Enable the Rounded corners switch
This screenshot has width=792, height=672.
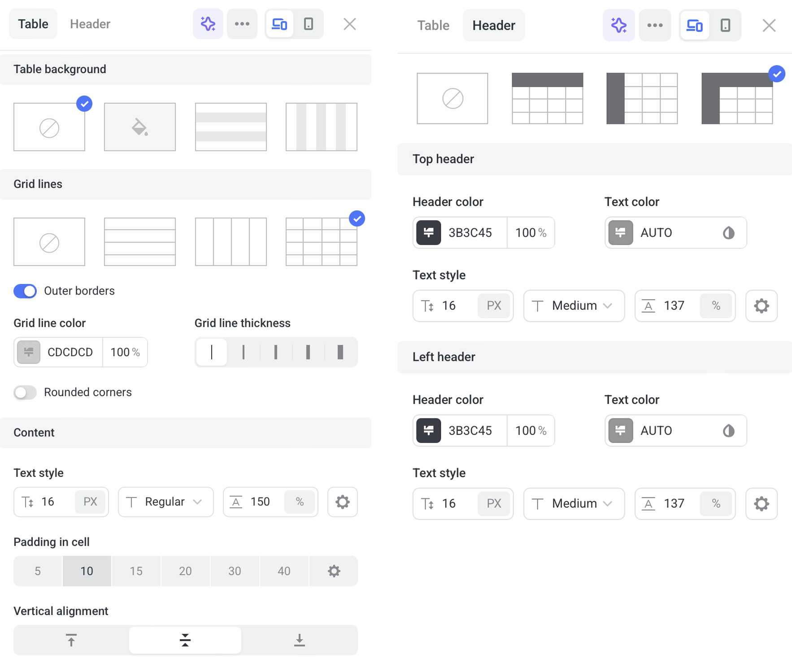25,393
